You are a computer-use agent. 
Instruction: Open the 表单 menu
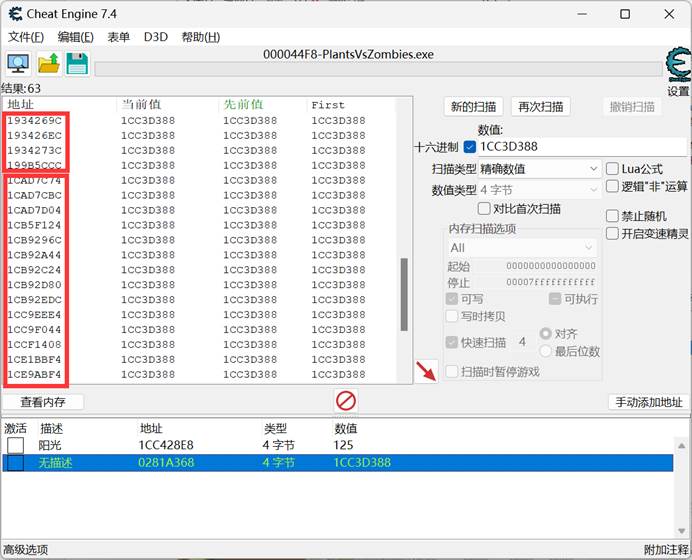(x=118, y=37)
